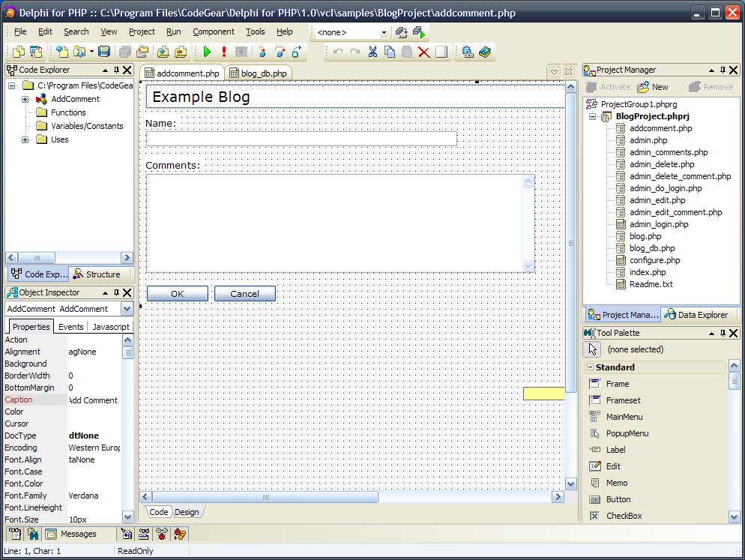Screen dimensions: 745x560
Task: Click the Comments memo box on the form
Action: point(340,223)
